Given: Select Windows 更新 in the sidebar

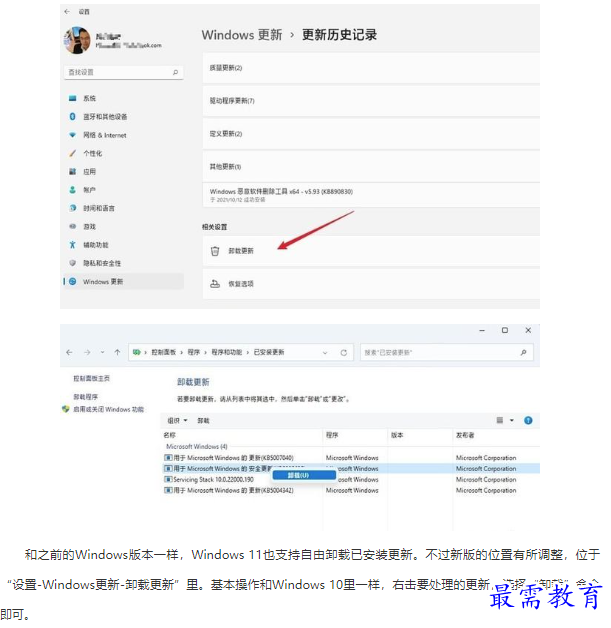Looking at the screenshot, I should click(124, 282).
